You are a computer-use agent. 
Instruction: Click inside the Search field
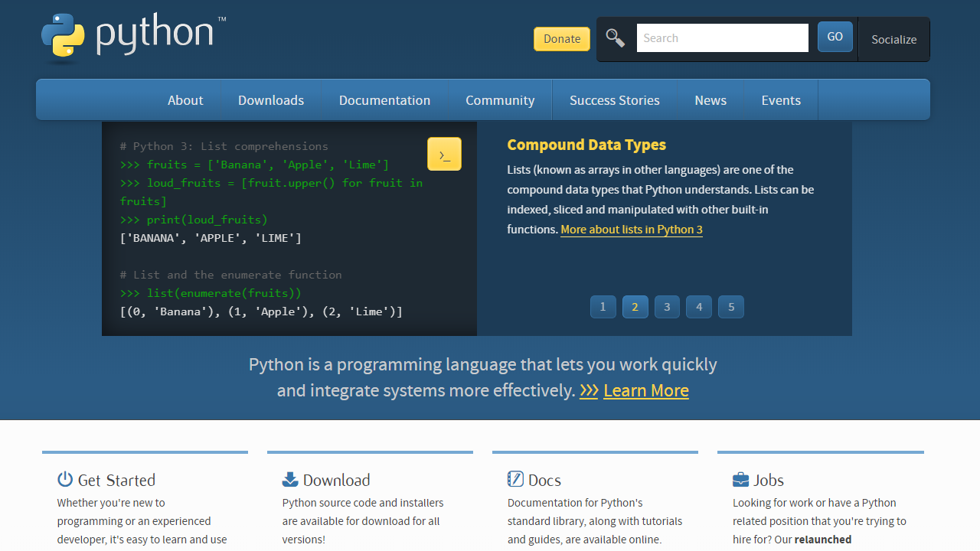(x=722, y=37)
